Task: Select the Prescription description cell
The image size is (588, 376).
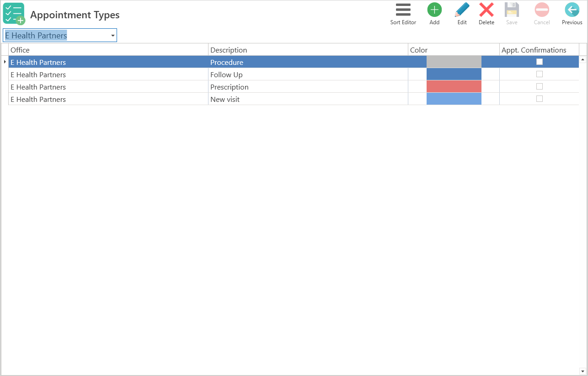Action: [308, 87]
